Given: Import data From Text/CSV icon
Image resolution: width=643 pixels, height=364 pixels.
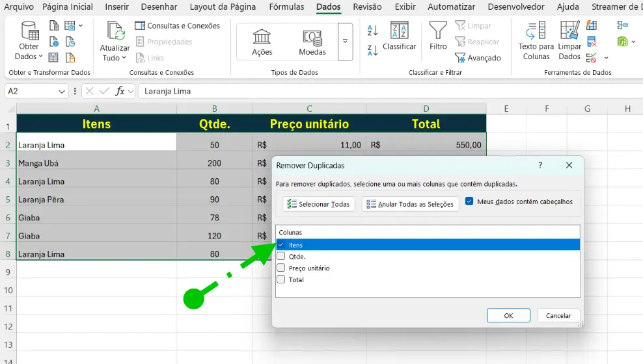Looking at the screenshot, I should pos(54,25).
